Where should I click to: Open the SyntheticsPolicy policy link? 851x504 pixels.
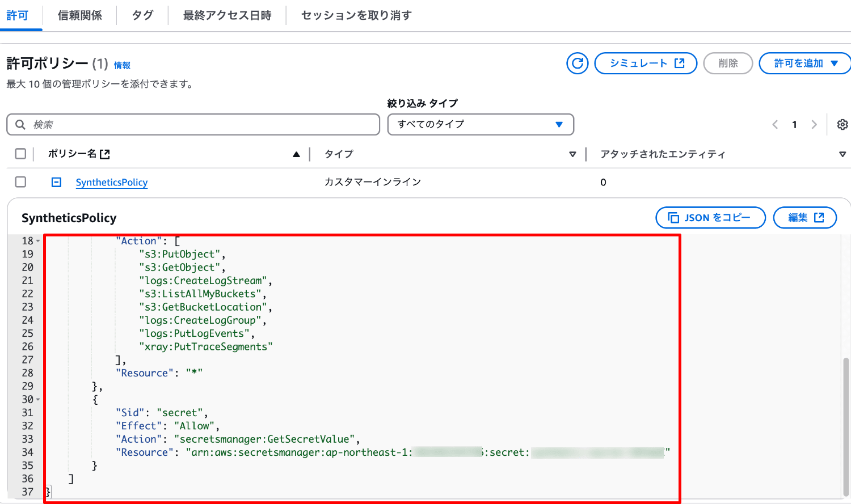click(x=112, y=182)
